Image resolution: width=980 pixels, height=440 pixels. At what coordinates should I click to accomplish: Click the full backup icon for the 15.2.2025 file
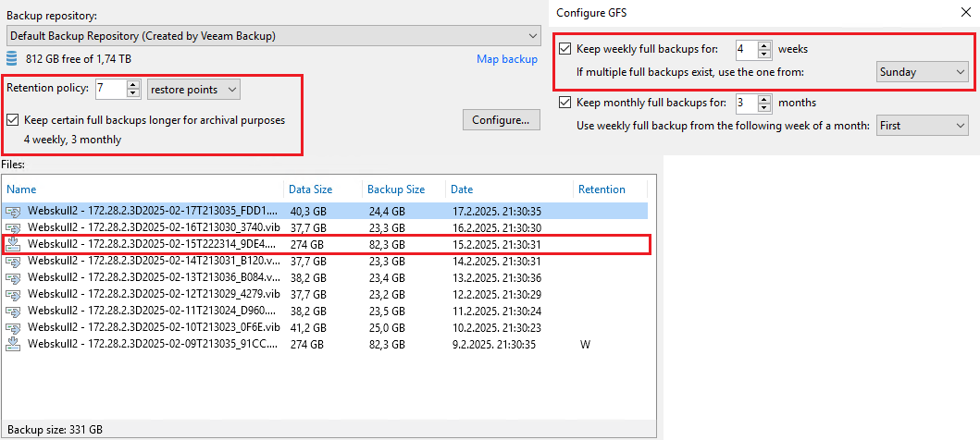[x=13, y=244]
